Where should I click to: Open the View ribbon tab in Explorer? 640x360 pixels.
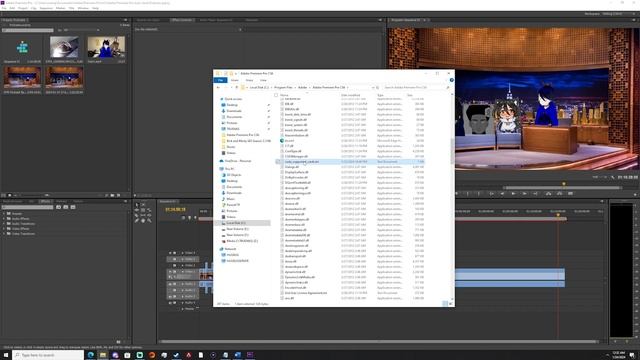click(263, 80)
